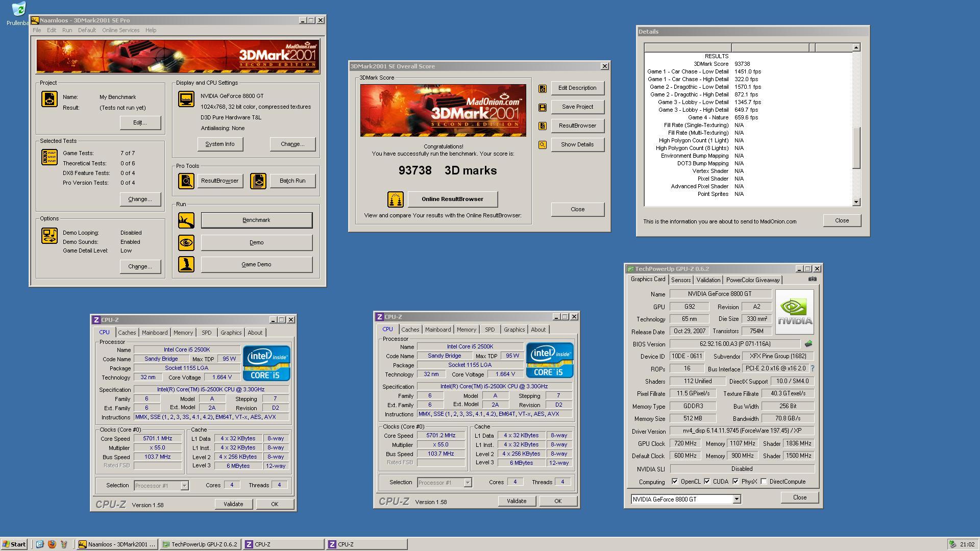The height and width of the screenshot is (551, 980).
Task: Toggle the DirectCompute checkbox in GPU-Z
Action: pyautogui.click(x=764, y=482)
